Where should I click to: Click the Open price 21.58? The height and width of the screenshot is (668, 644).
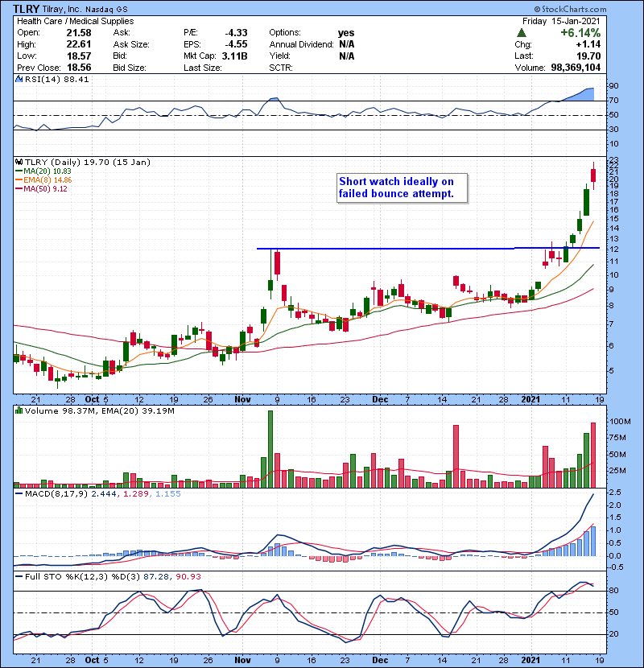pos(79,33)
